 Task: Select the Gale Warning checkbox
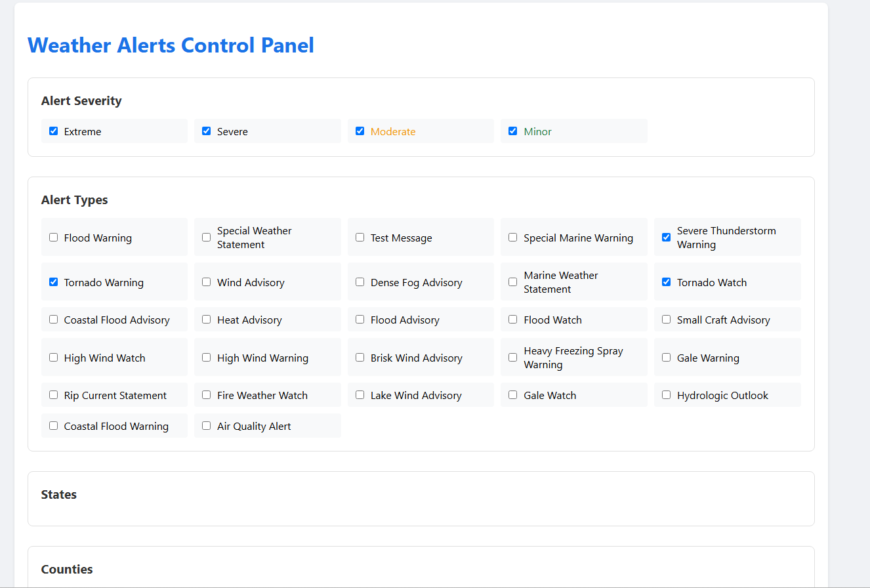[667, 358]
